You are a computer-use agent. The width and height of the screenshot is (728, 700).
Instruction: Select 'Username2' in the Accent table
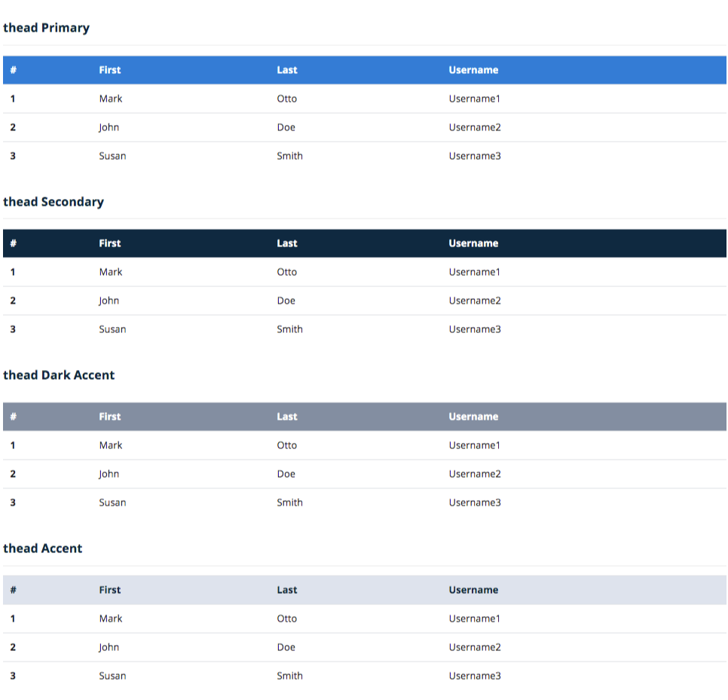click(x=475, y=647)
